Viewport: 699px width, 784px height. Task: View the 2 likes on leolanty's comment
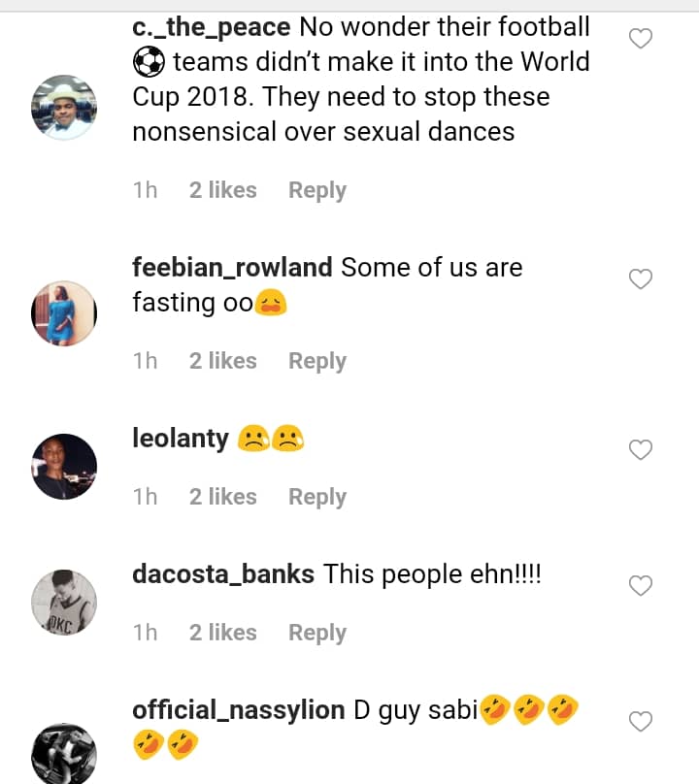(223, 497)
